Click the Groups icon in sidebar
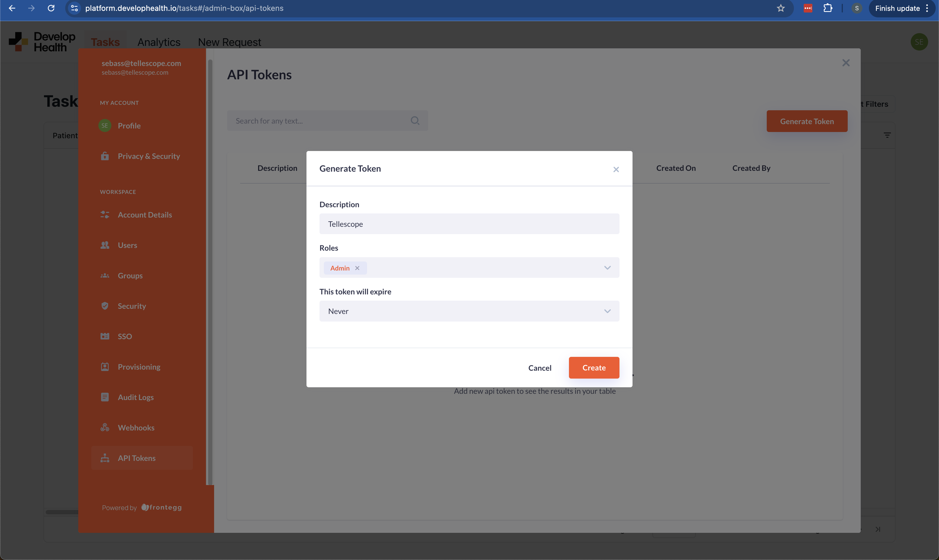The width and height of the screenshot is (939, 560). pos(105,275)
